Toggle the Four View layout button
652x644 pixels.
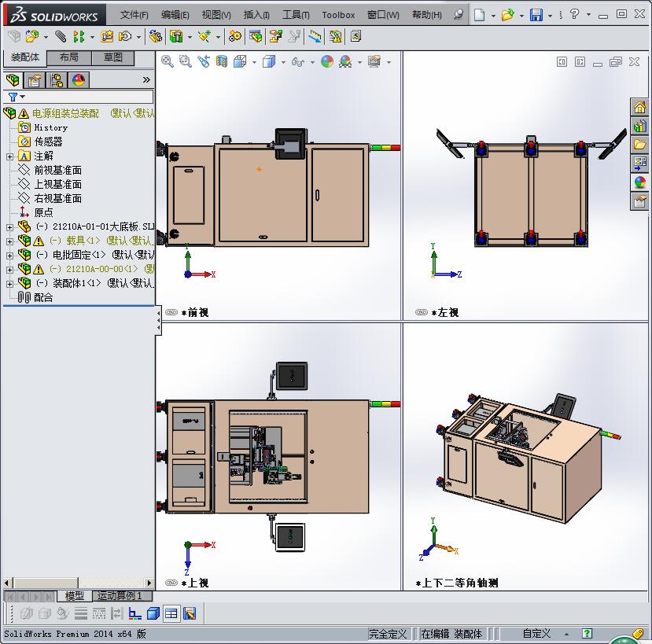(171, 613)
